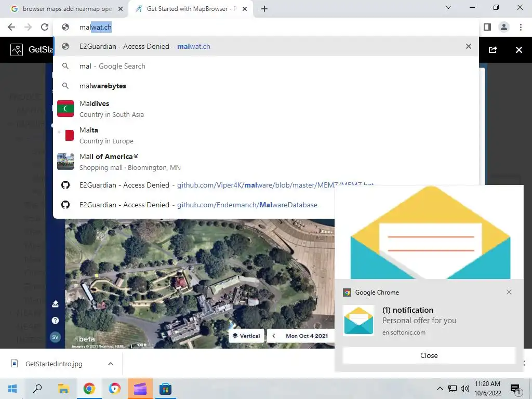Click the MapBrowser export/upload tool icon
Screen dimensions: 532x399
click(x=55, y=303)
